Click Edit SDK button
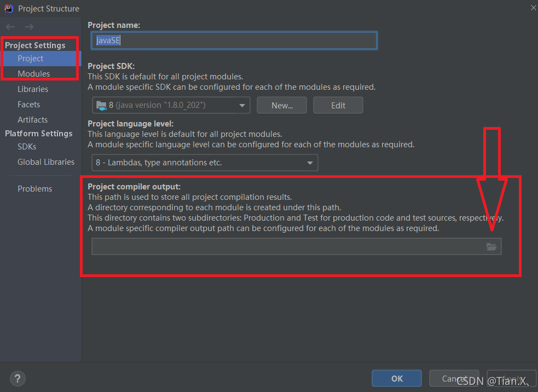This screenshot has height=392, width=538. 338,105
